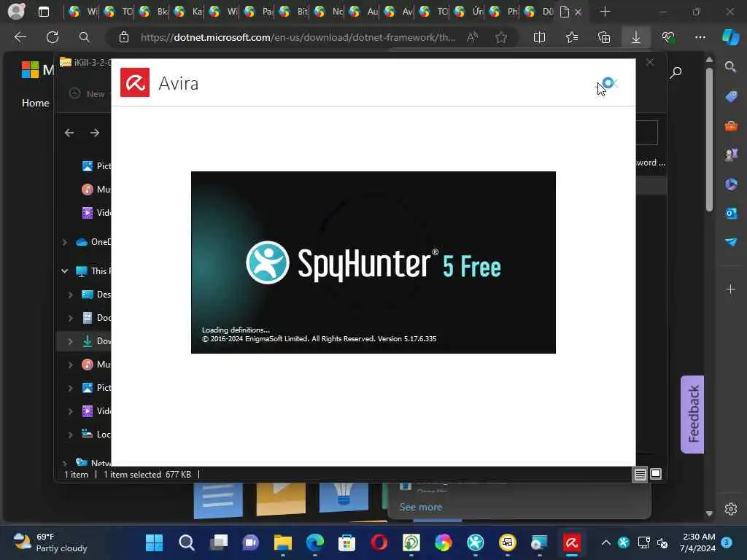
Task: Open clock and date 2:30 AM
Action: [698, 542]
